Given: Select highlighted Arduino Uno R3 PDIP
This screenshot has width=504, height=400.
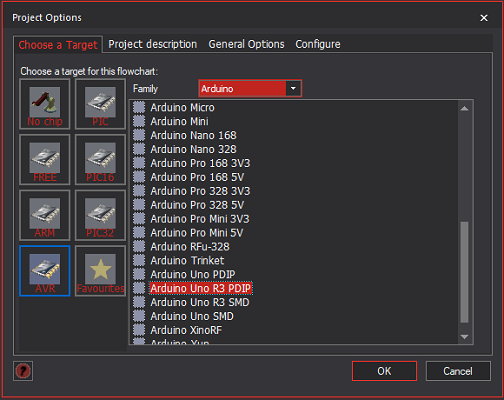Looking at the screenshot, I should [200, 288].
